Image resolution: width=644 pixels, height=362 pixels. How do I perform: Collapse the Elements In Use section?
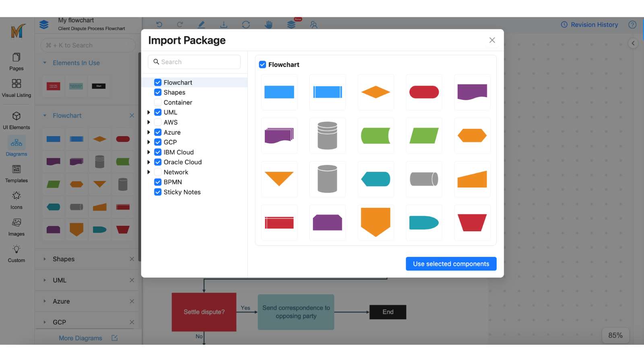[45, 63]
